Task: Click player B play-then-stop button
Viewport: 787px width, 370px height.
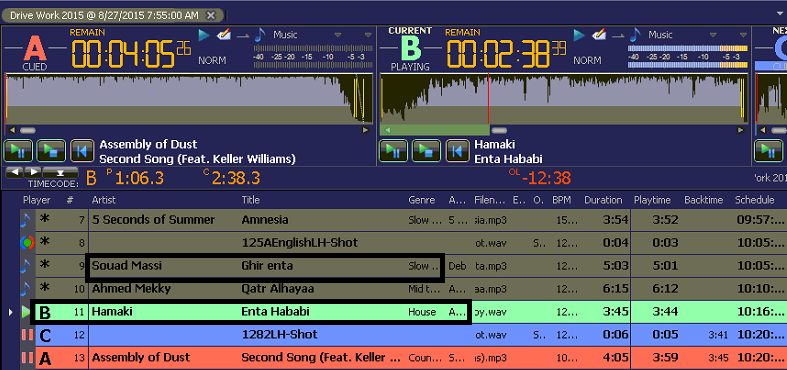Action: click(426, 150)
